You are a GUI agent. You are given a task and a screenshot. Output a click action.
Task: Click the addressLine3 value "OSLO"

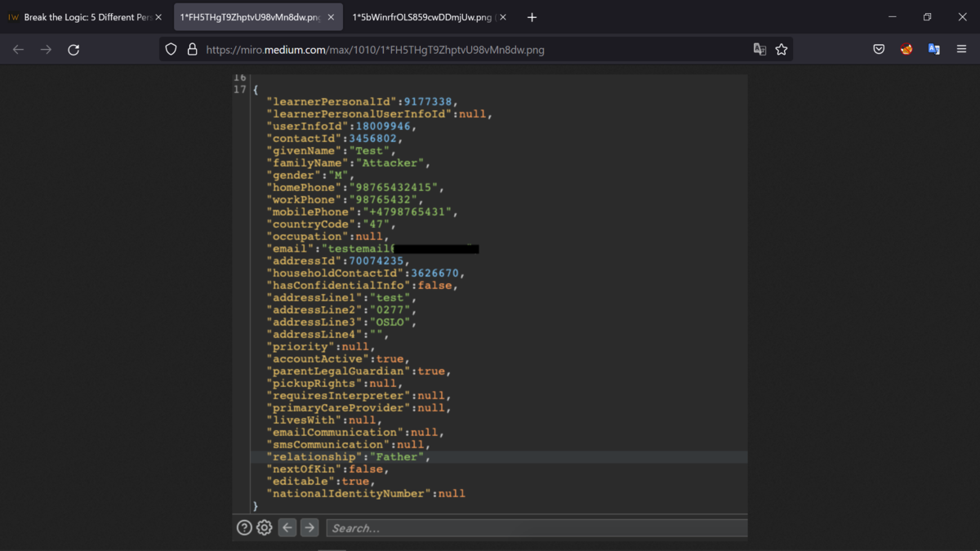(x=391, y=322)
